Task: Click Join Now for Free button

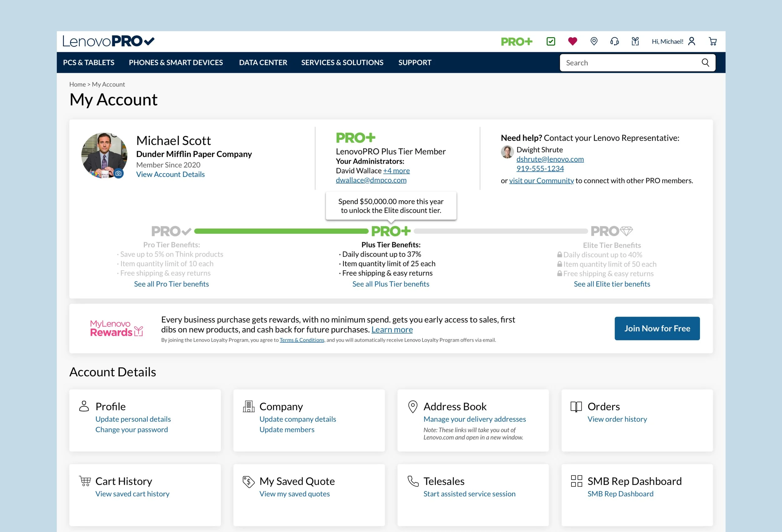Action: (x=657, y=328)
